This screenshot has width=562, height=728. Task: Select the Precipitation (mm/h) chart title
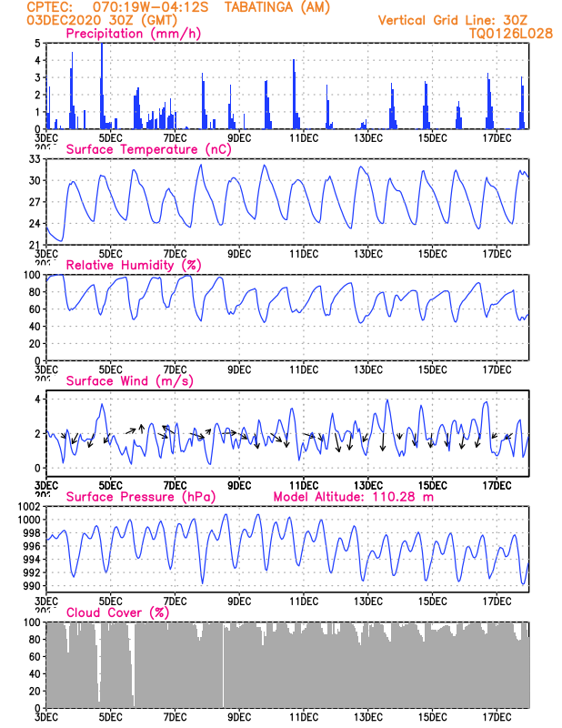click(x=134, y=34)
